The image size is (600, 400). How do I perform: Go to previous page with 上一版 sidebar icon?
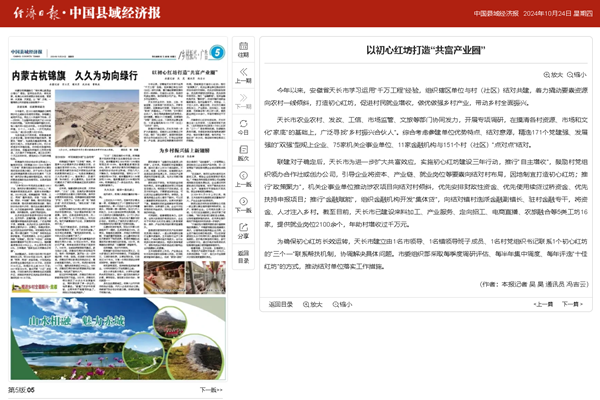244,180
